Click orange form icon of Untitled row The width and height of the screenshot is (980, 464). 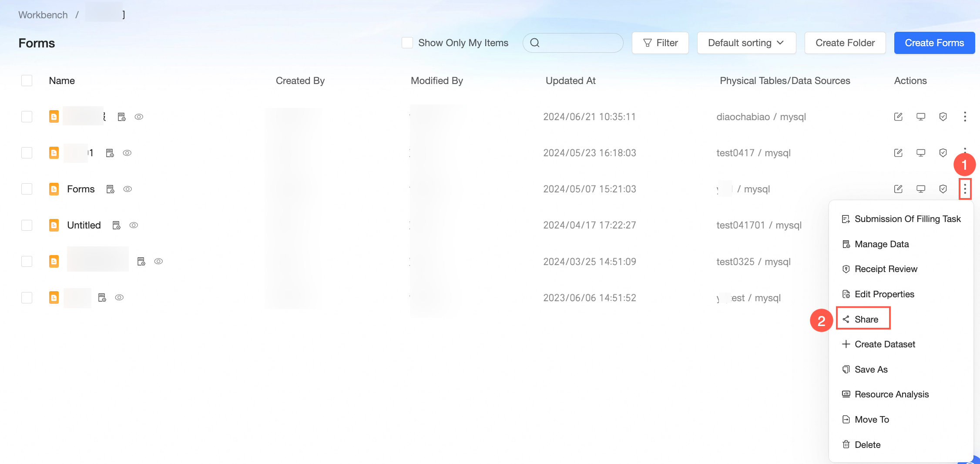click(54, 225)
